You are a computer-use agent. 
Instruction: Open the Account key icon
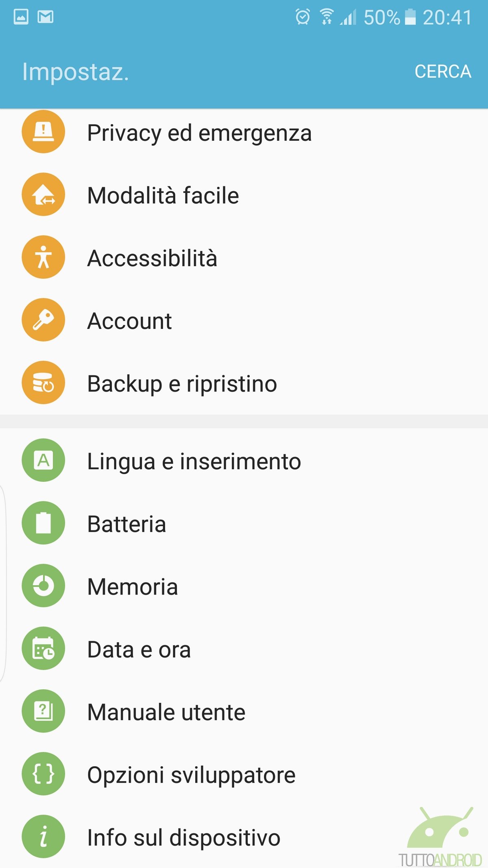(x=43, y=320)
